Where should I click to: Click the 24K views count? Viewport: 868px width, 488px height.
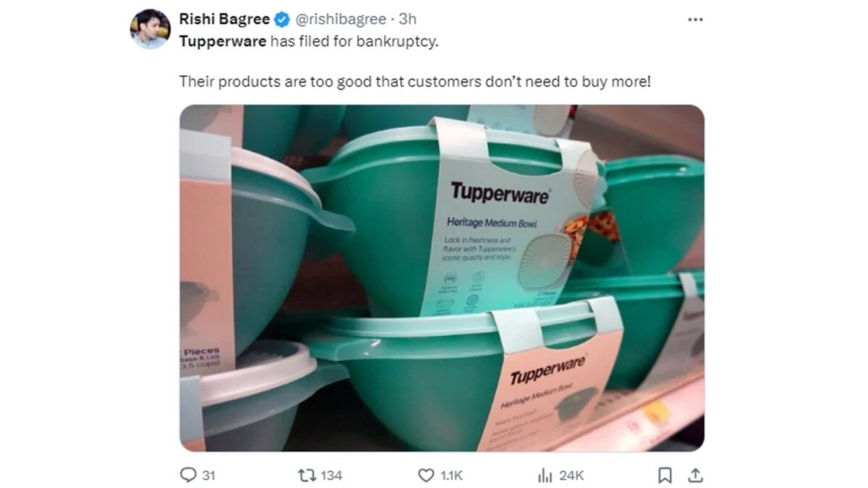tap(571, 475)
